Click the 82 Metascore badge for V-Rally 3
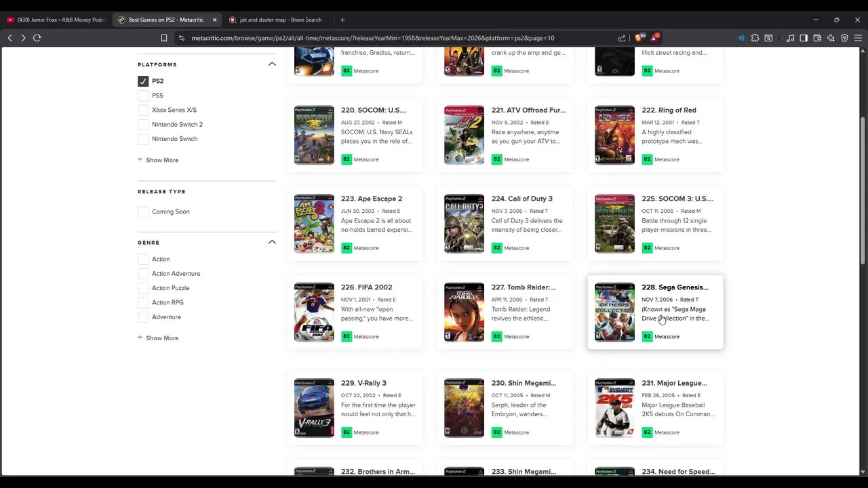868x488 pixels. 347,432
